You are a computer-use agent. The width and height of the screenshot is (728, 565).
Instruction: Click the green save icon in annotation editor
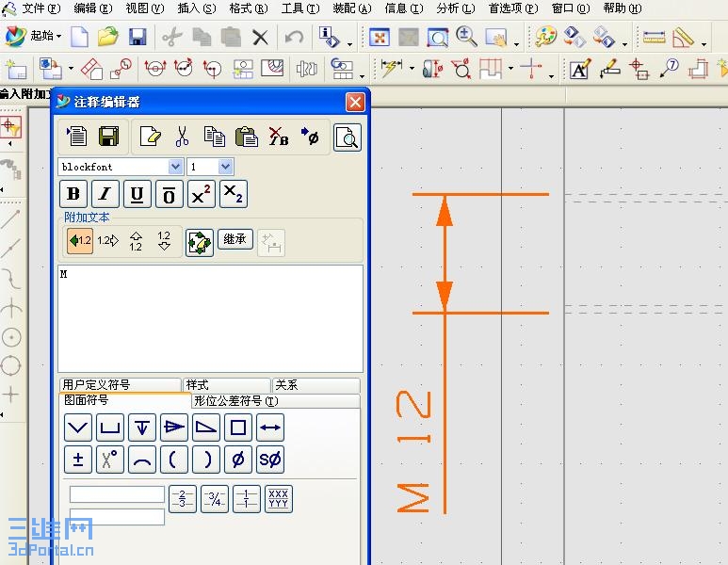(x=108, y=137)
